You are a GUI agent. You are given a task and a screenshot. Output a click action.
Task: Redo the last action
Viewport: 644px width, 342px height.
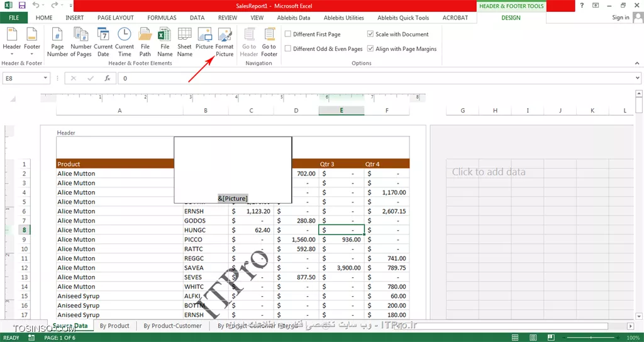(54, 6)
